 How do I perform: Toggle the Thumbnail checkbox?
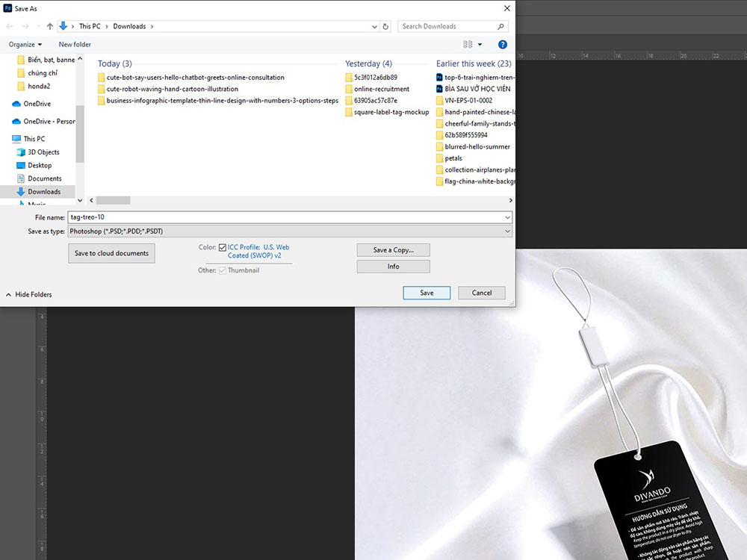tap(222, 270)
